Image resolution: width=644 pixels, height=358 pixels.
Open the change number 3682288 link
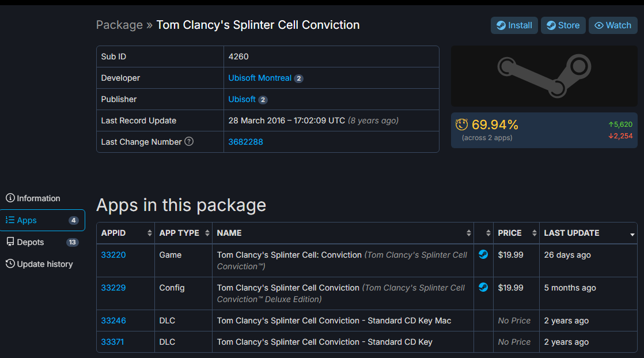tap(245, 142)
